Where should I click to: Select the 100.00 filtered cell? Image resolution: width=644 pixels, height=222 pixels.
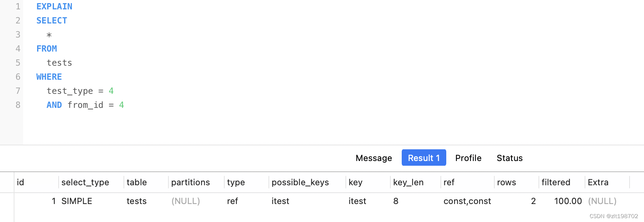(568, 201)
